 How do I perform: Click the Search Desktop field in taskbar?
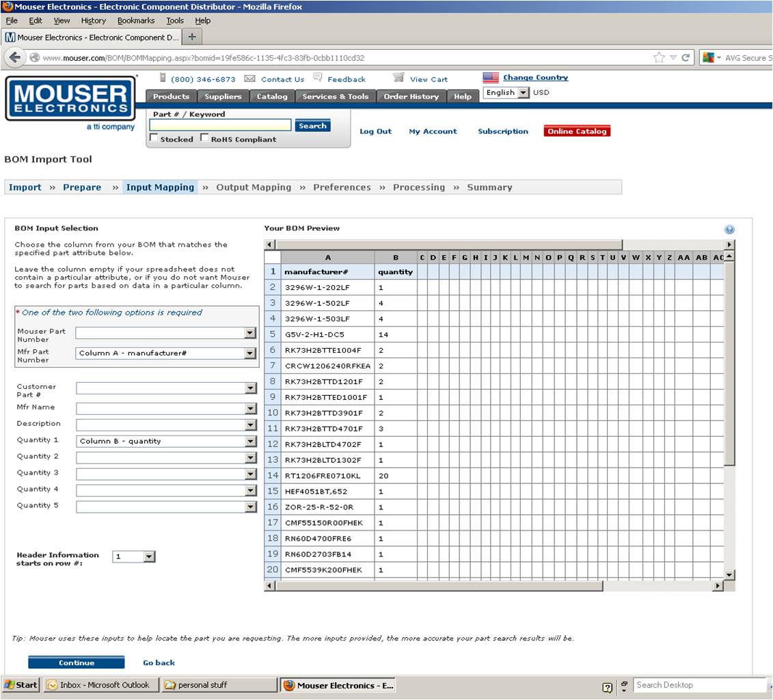coord(699,685)
